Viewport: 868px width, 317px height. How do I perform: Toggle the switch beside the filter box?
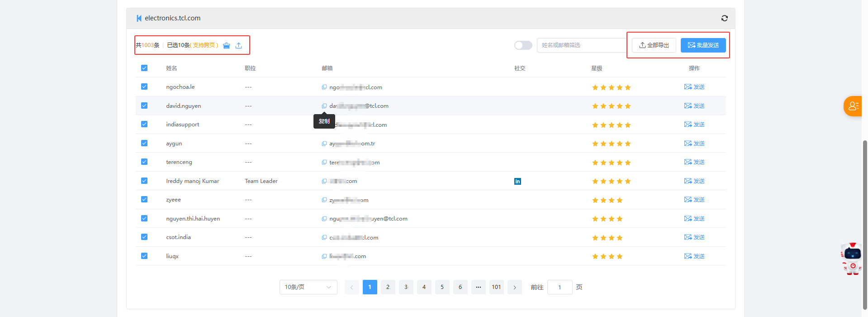point(523,45)
